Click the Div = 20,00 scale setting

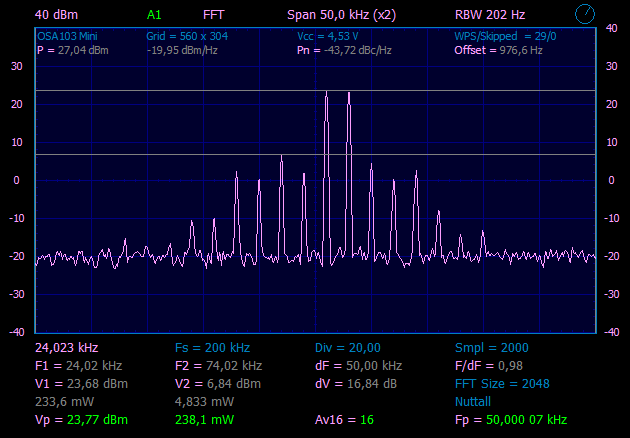347,347
